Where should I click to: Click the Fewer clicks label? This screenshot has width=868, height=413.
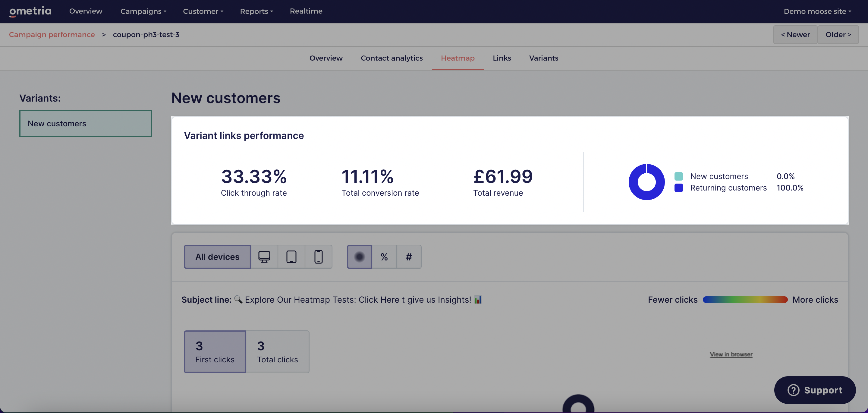pos(673,299)
